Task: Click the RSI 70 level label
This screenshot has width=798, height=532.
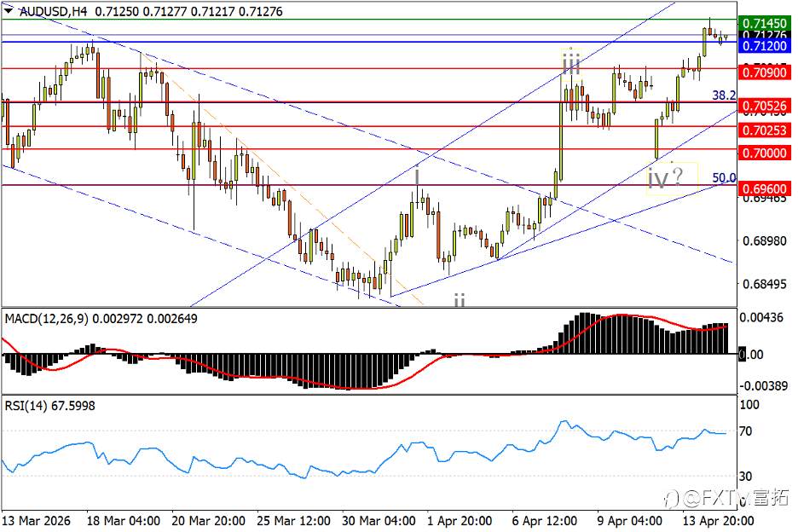Action: (x=746, y=431)
